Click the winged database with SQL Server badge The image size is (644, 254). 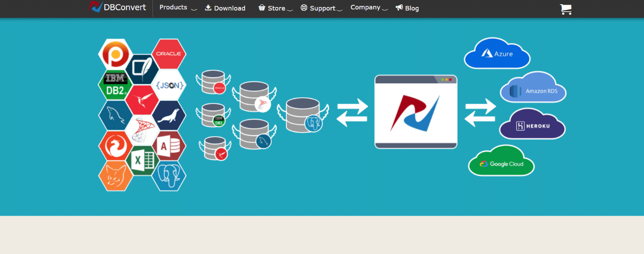(255, 97)
